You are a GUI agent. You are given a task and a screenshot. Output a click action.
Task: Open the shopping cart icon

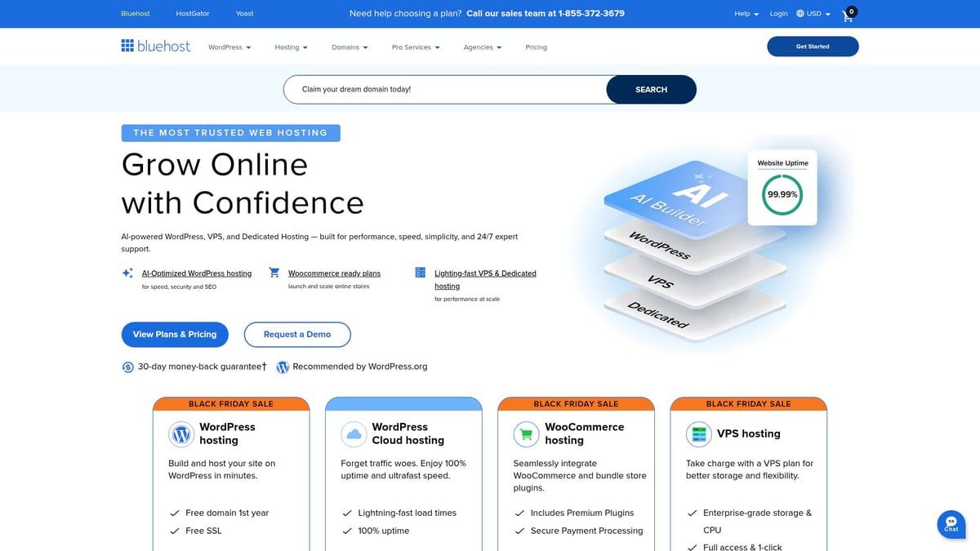pos(846,15)
